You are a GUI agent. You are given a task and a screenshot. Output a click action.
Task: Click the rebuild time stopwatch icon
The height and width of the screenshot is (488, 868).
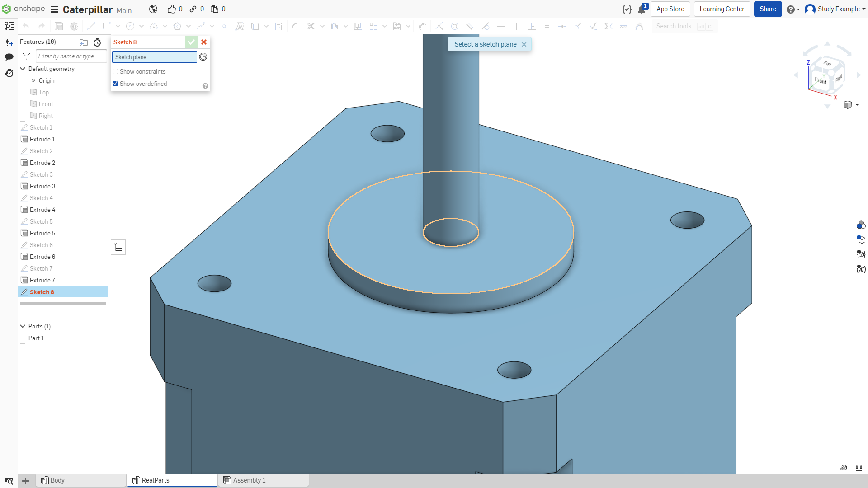97,42
